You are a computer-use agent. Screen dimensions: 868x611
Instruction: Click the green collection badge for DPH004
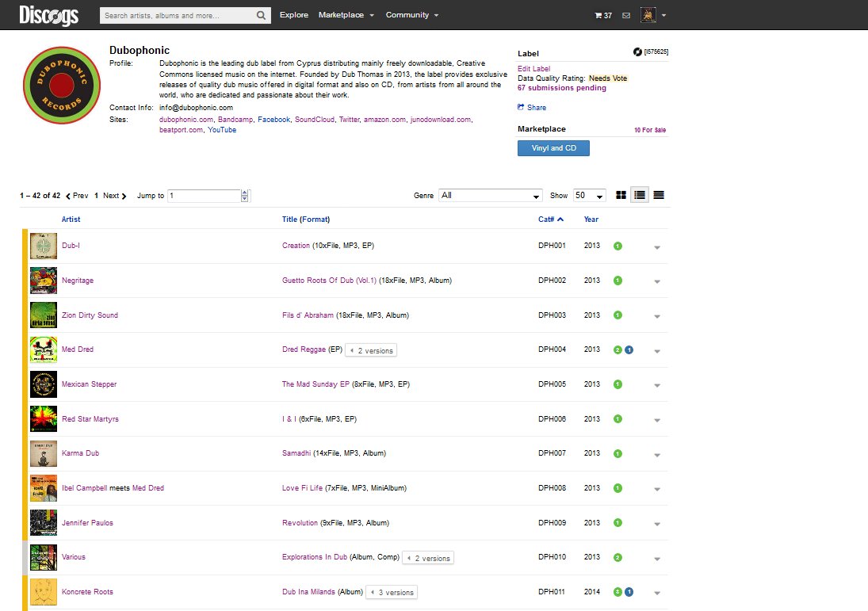point(618,349)
